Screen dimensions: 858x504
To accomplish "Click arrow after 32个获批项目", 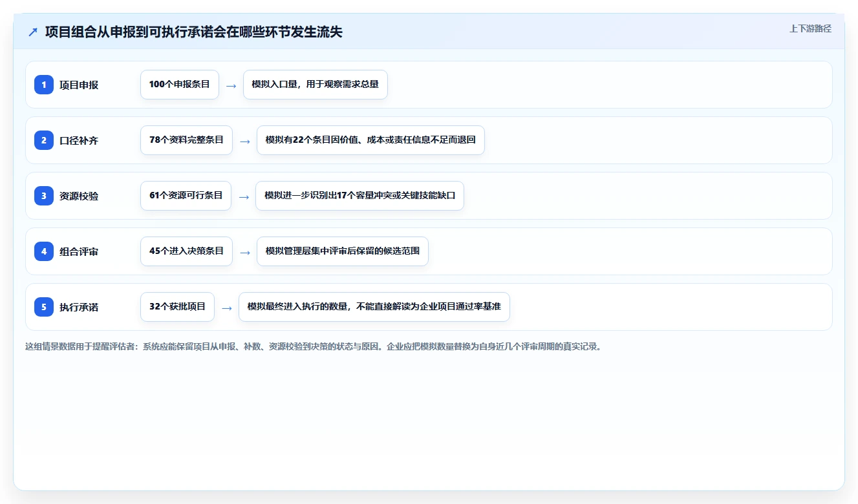I will [226, 308].
